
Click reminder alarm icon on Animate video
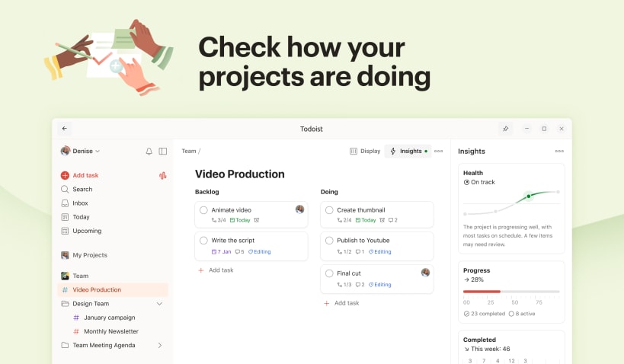(x=257, y=220)
